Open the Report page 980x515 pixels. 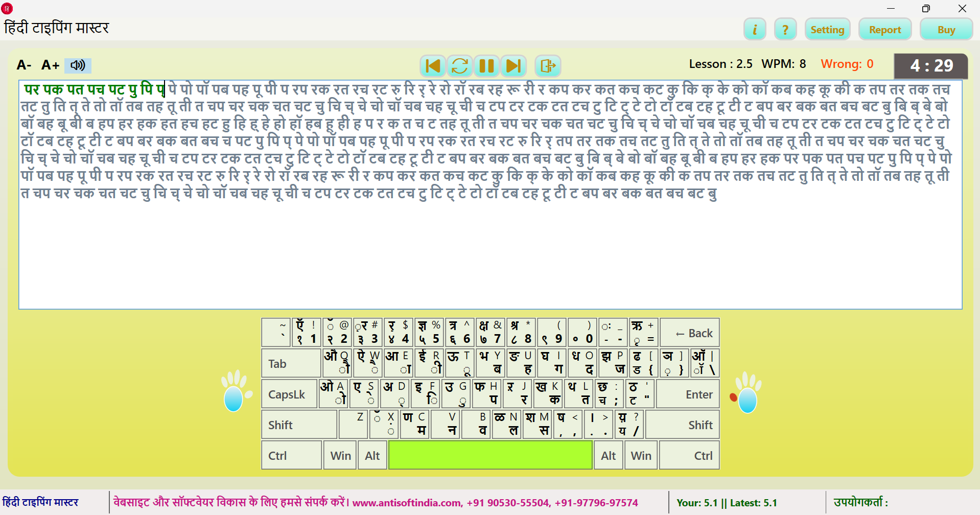pyautogui.click(x=884, y=30)
